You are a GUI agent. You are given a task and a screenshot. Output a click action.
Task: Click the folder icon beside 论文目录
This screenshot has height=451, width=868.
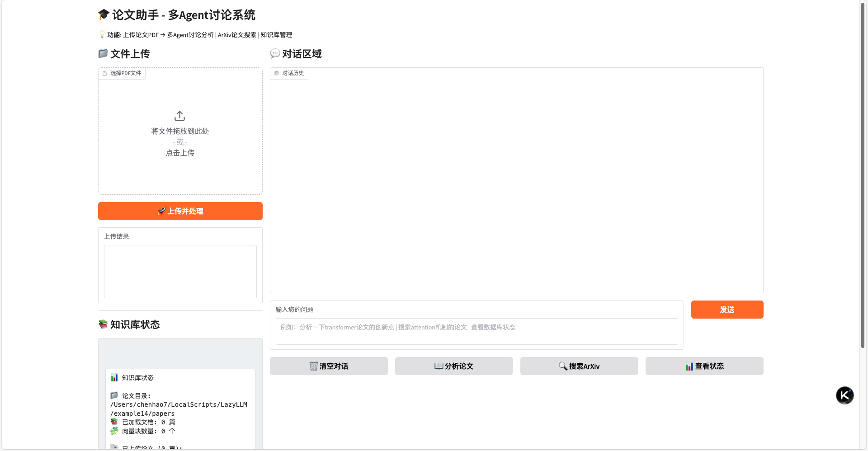(114, 395)
